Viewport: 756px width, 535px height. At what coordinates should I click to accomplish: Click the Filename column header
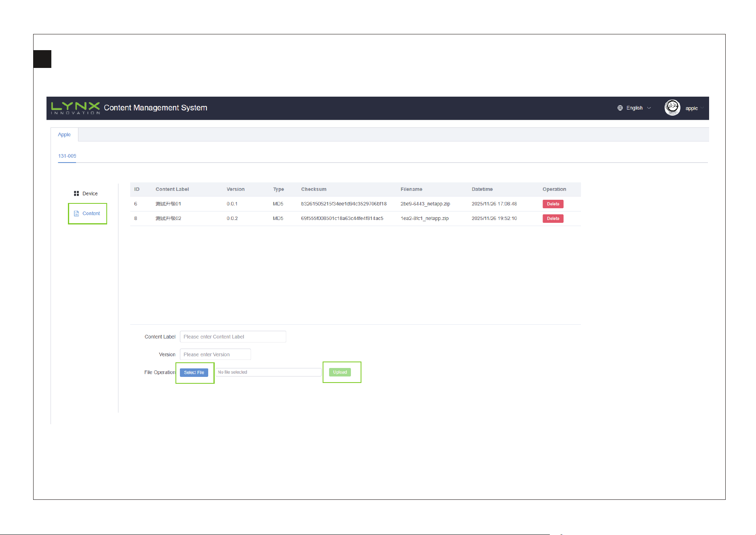411,189
